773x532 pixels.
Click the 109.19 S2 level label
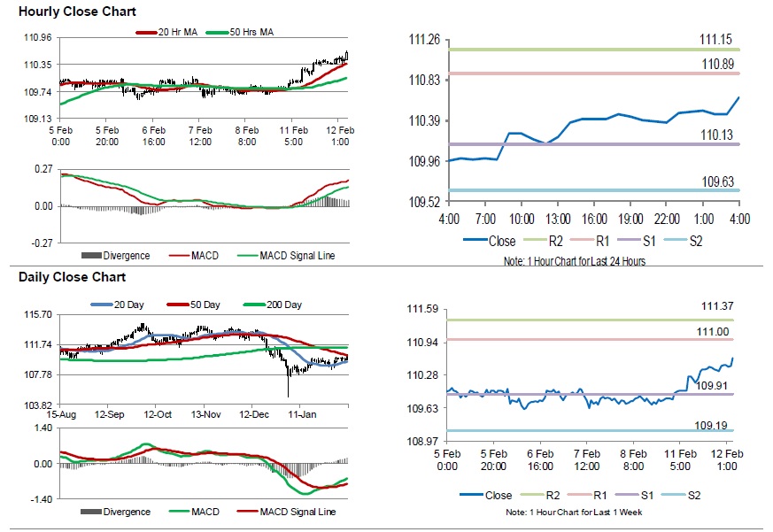coord(711,426)
